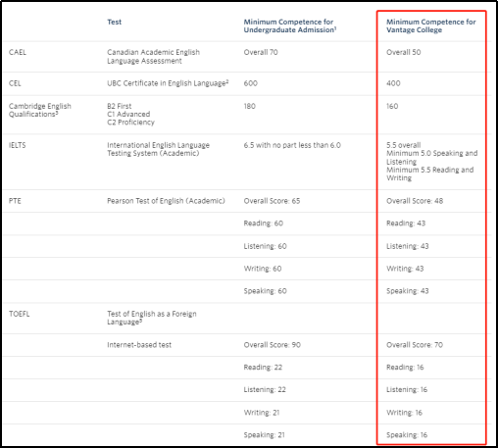This screenshot has height=448, width=498.
Task: Click 'Overall Score: 48' for PTE
Action: click(415, 201)
